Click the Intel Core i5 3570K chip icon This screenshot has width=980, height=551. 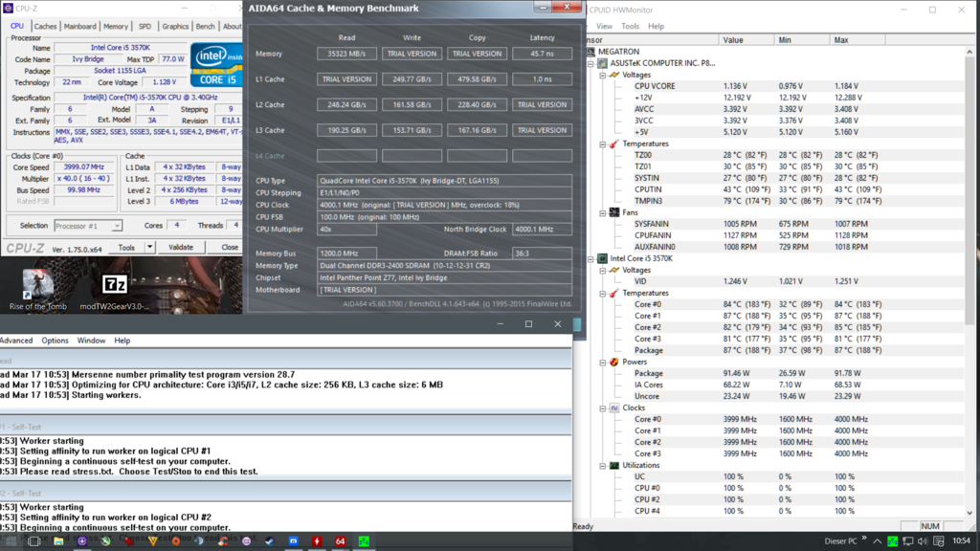[x=603, y=258]
